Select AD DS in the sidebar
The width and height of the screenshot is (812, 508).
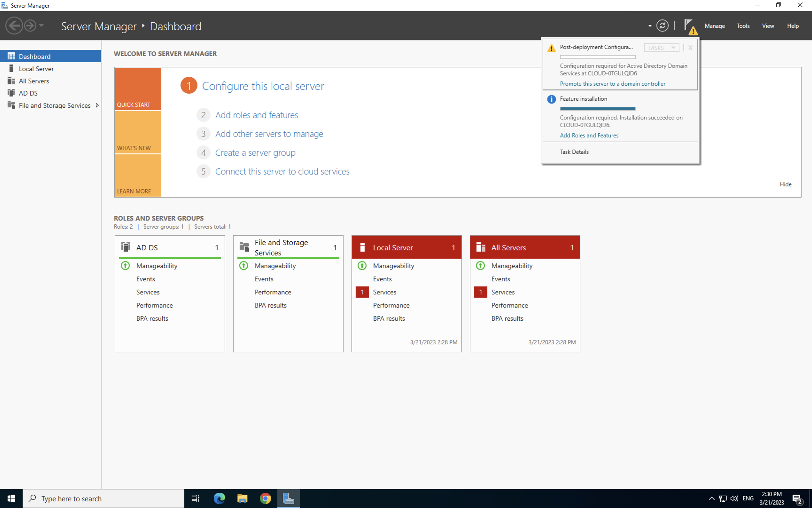[51, 93]
